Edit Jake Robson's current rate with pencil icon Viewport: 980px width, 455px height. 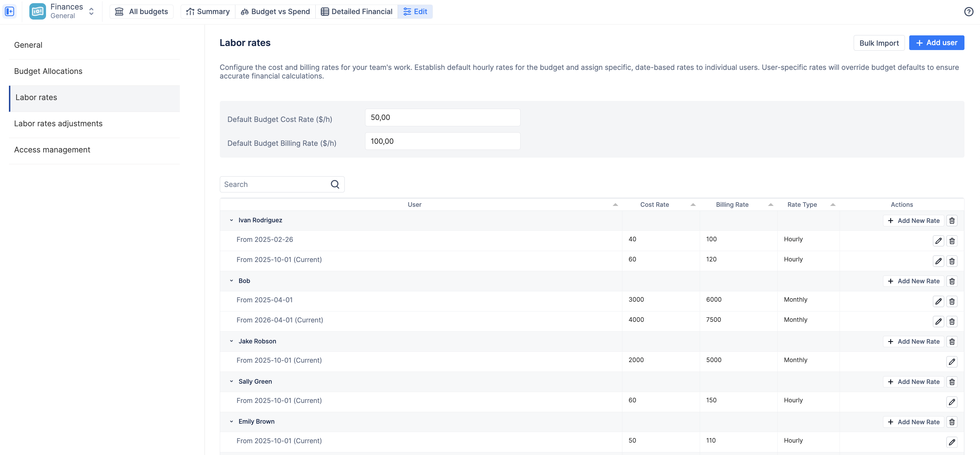(x=952, y=362)
